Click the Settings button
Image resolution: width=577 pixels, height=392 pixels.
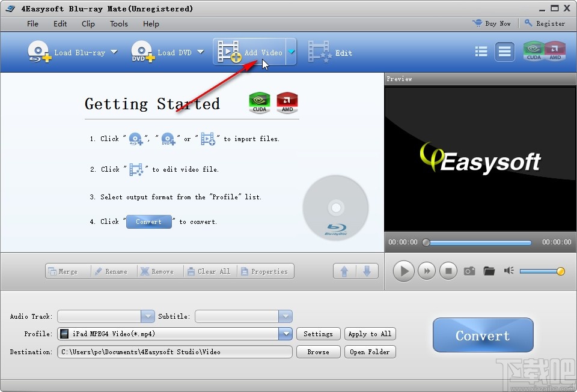[319, 334]
